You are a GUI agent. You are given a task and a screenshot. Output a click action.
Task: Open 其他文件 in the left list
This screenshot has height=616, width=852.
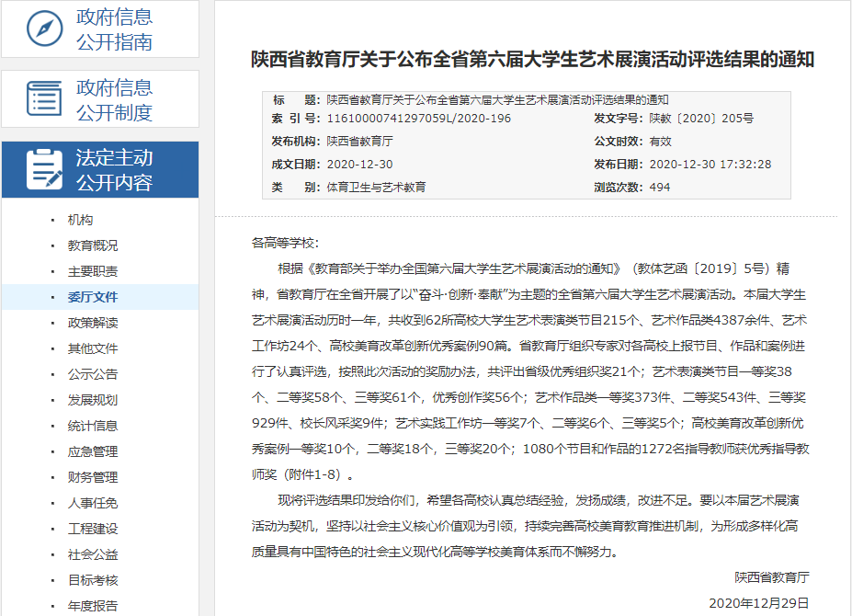pyautogui.click(x=93, y=348)
